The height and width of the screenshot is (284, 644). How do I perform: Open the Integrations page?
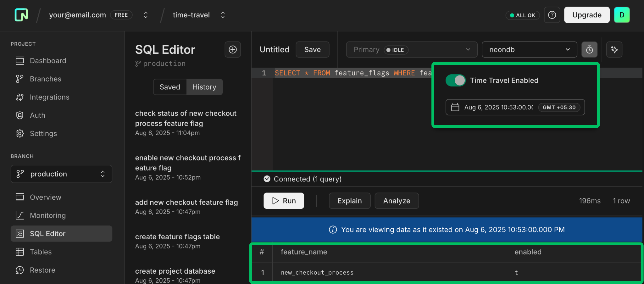click(x=50, y=97)
